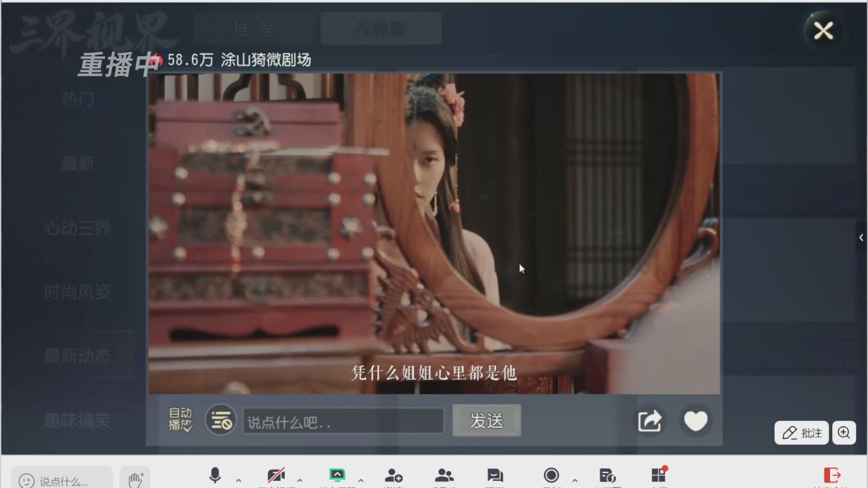This screenshot has height=488, width=868.
Task: Click the raise hand icon
Action: (135, 480)
